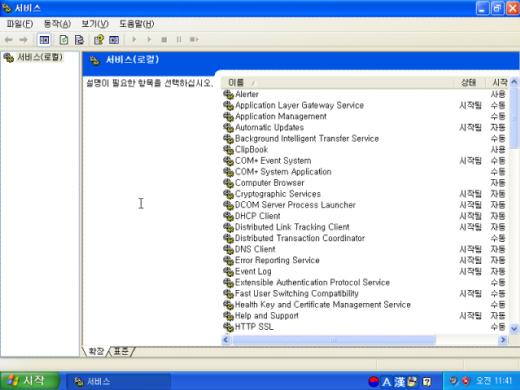Click the Export List toolbar icon

[x=79, y=40]
